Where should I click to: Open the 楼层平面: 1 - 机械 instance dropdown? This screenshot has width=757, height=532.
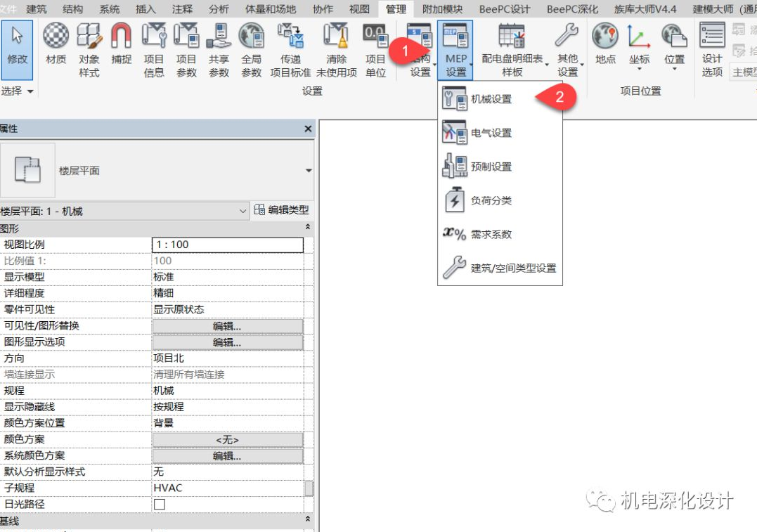(124, 211)
